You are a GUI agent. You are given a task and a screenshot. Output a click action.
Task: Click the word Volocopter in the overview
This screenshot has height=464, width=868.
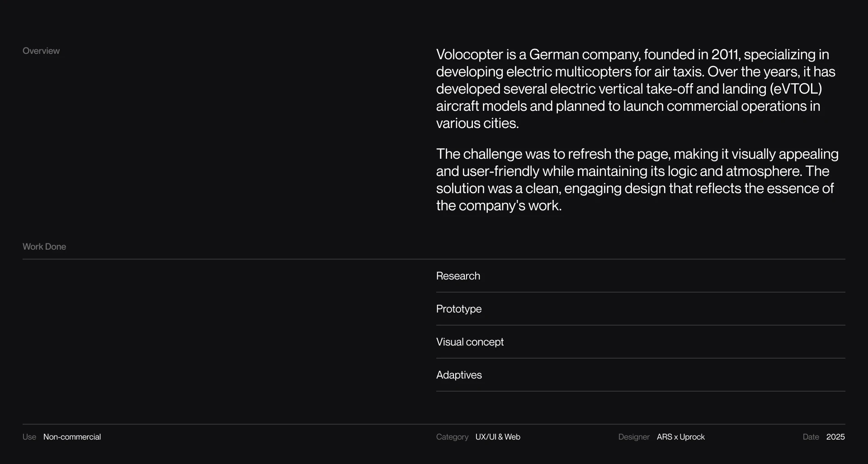[x=469, y=55]
